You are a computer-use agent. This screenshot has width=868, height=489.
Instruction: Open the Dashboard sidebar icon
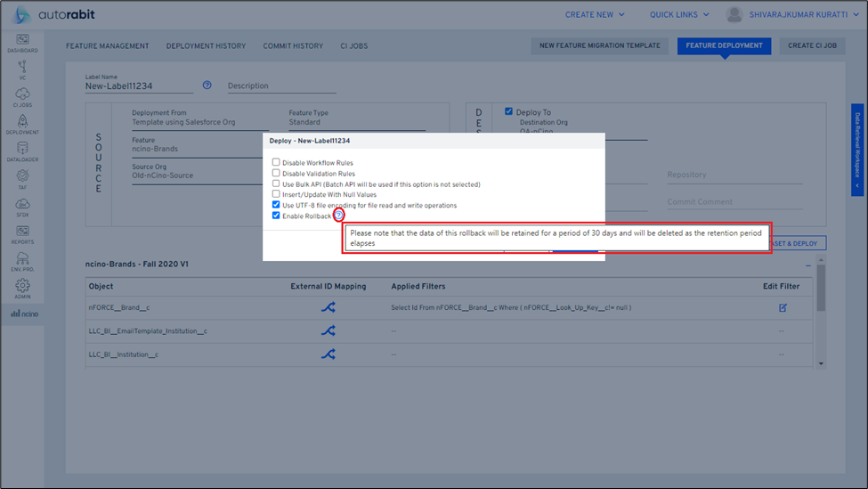pyautogui.click(x=22, y=43)
